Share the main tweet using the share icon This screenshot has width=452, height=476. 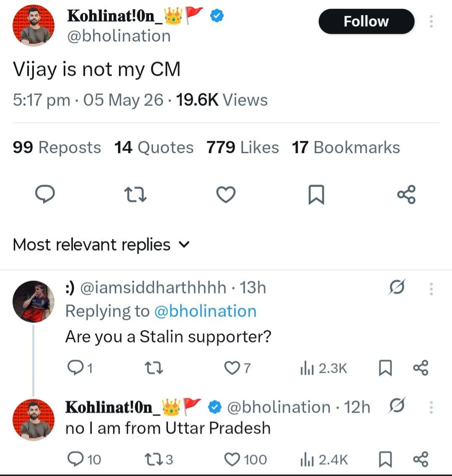point(406,194)
